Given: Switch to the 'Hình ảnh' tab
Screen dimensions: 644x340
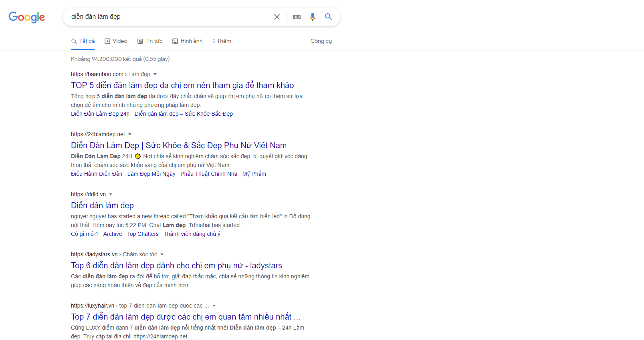Looking at the screenshot, I should 188,41.
